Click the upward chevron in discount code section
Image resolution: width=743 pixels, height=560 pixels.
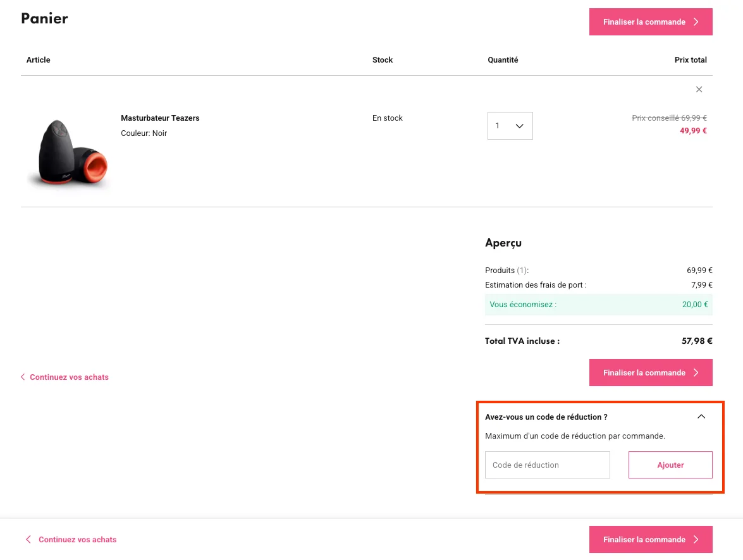[701, 417]
